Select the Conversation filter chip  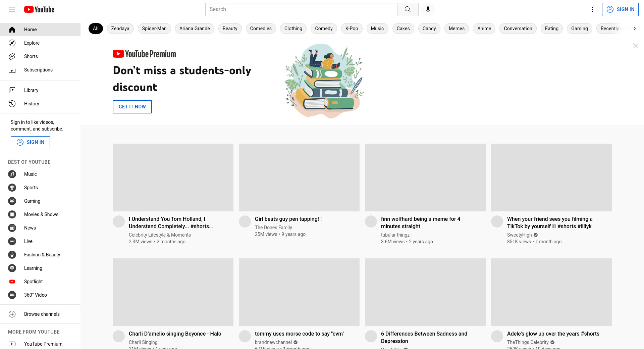point(518,29)
